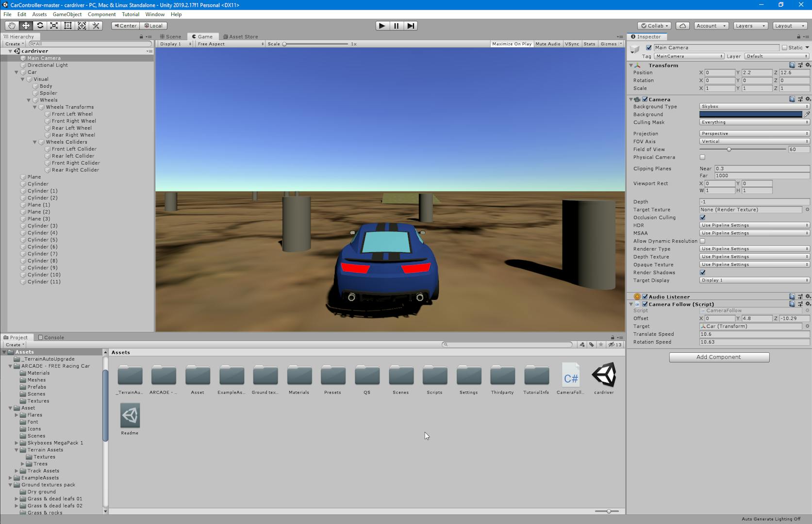Open Background Type Skybox dropdown
This screenshot has height=524, width=812.
pyautogui.click(x=754, y=106)
